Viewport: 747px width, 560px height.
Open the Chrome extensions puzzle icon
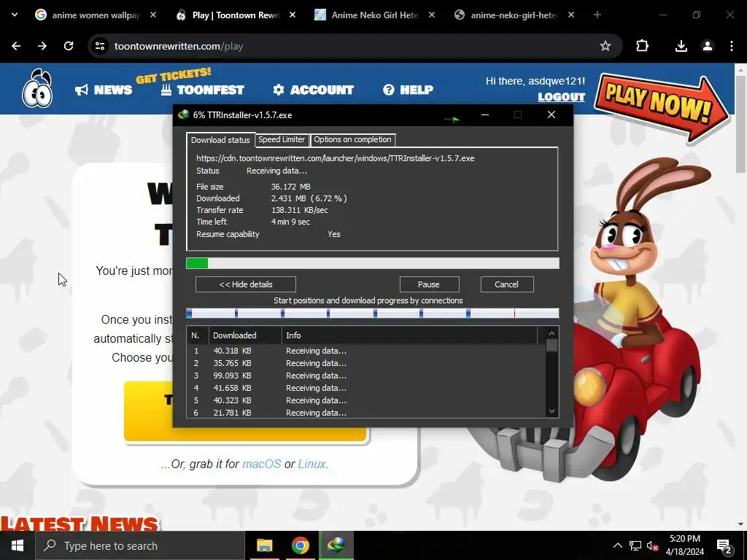(x=642, y=46)
